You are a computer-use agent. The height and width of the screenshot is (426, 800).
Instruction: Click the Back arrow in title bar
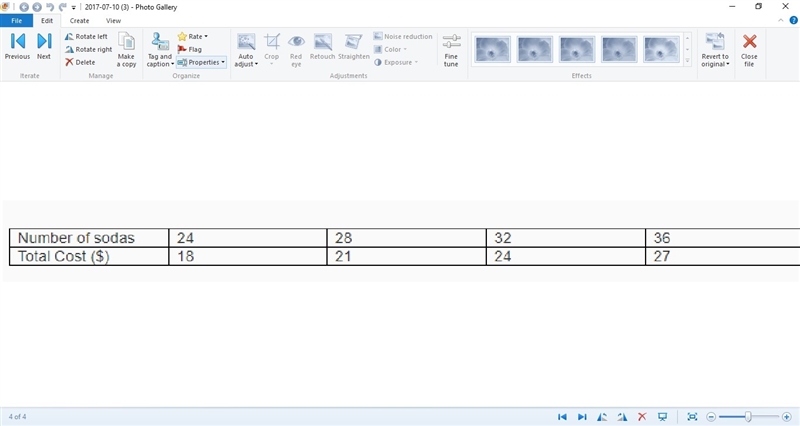coord(24,7)
